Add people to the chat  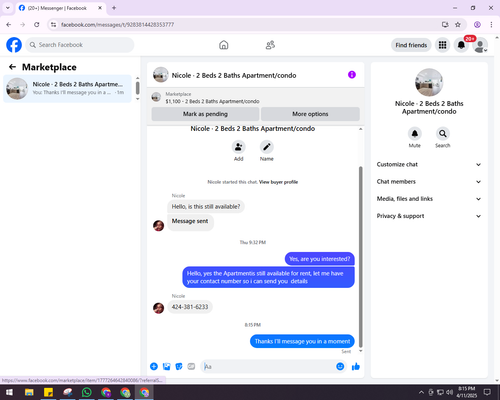[239, 147]
